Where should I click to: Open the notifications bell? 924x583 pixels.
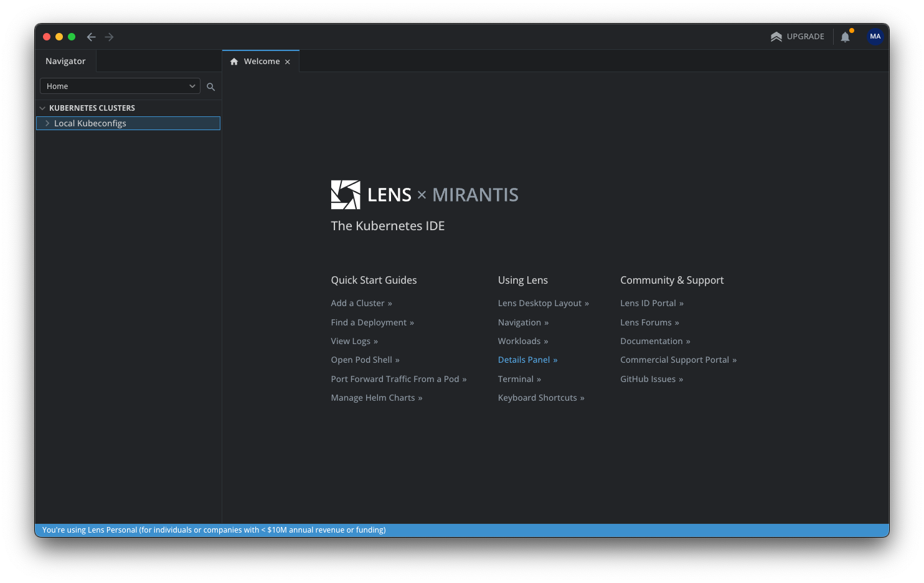point(846,37)
